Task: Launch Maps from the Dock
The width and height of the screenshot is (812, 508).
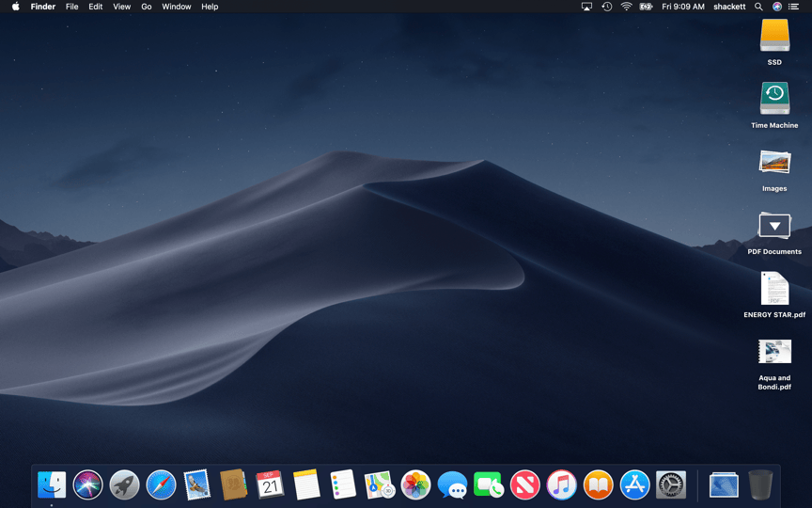Action: coord(379,485)
